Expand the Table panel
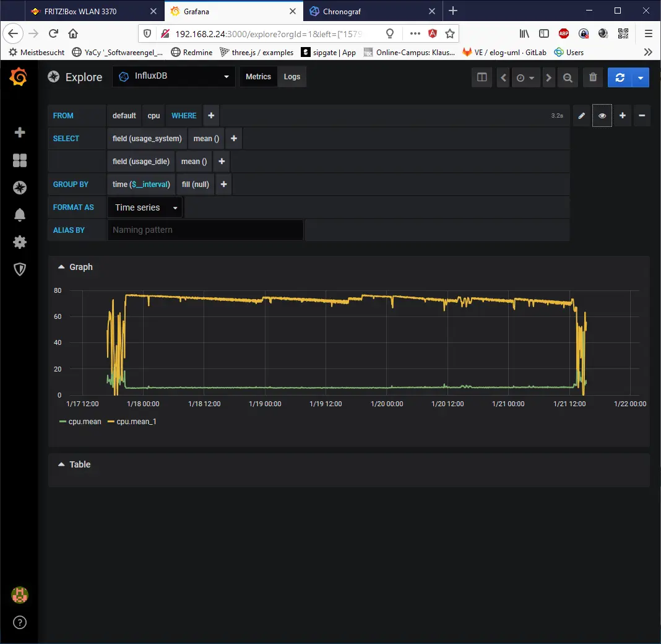661x644 pixels. (74, 464)
